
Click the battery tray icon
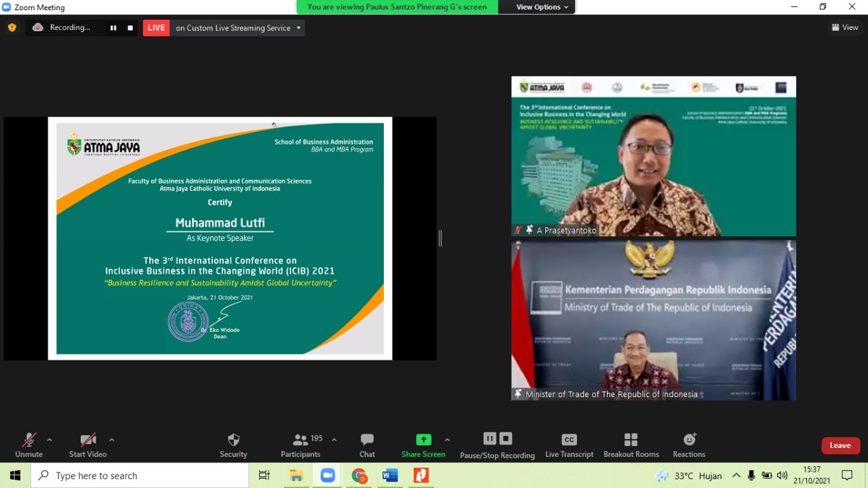pyautogui.click(x=767, y=476)
